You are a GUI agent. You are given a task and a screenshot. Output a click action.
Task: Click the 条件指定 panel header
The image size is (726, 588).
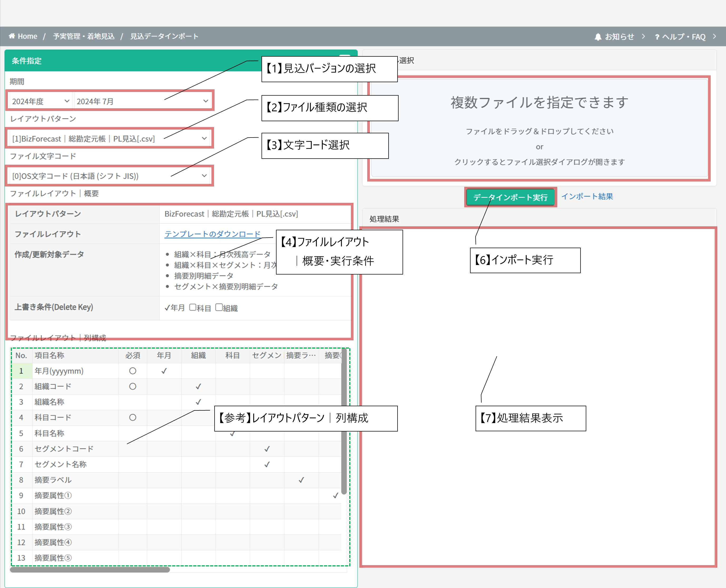[x=181, y=61]
